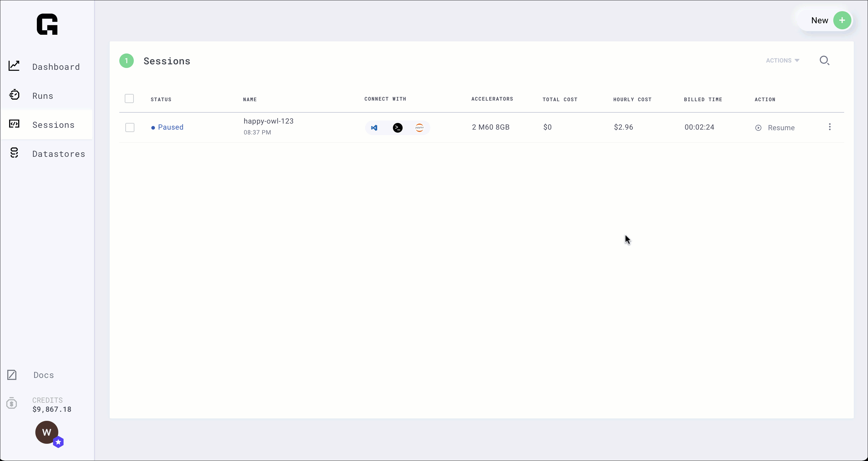Click the purple star badge on avatar
The width and height of the screenshot is (868, 461).
pos(58,442)
